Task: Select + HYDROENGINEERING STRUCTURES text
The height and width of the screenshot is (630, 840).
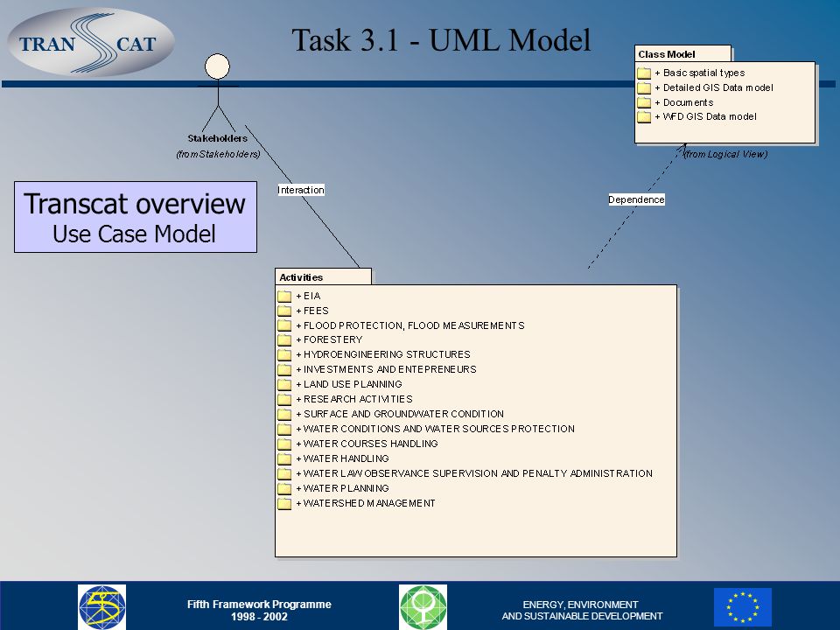Action: coord(383,354)
